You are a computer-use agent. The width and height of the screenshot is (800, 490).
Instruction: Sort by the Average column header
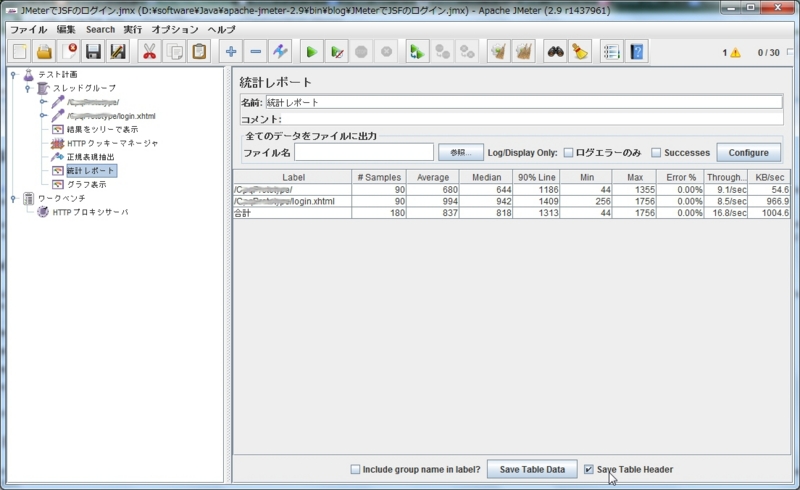click(x=433, y=177)
